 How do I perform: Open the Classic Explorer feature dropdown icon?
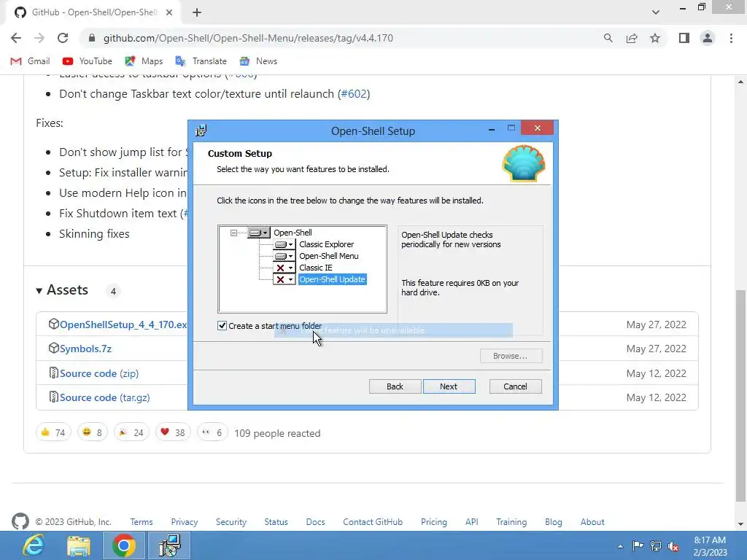[x=284, y=244]
